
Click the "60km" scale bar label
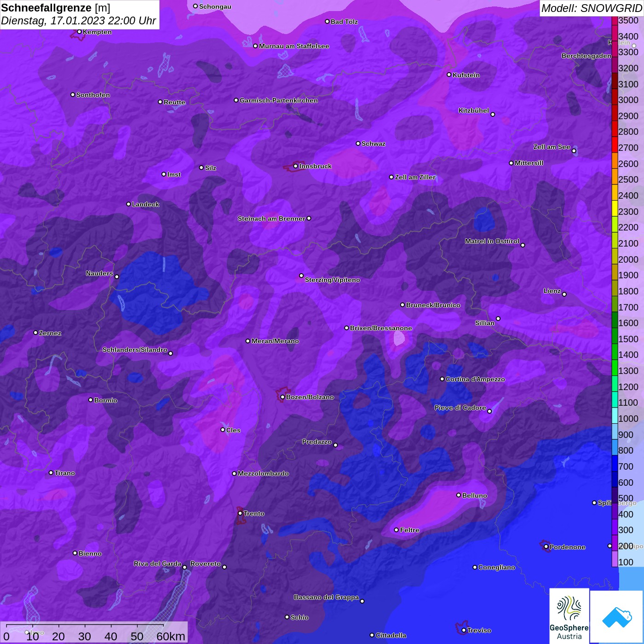coord(171,636)
